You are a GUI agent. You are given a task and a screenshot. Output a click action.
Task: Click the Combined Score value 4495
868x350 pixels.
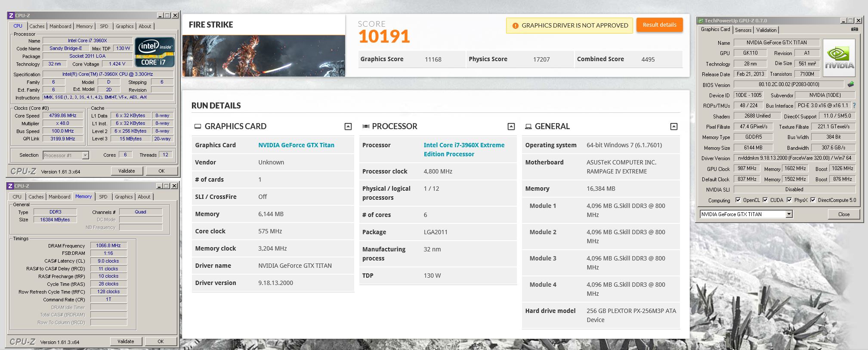click(648, 59)
